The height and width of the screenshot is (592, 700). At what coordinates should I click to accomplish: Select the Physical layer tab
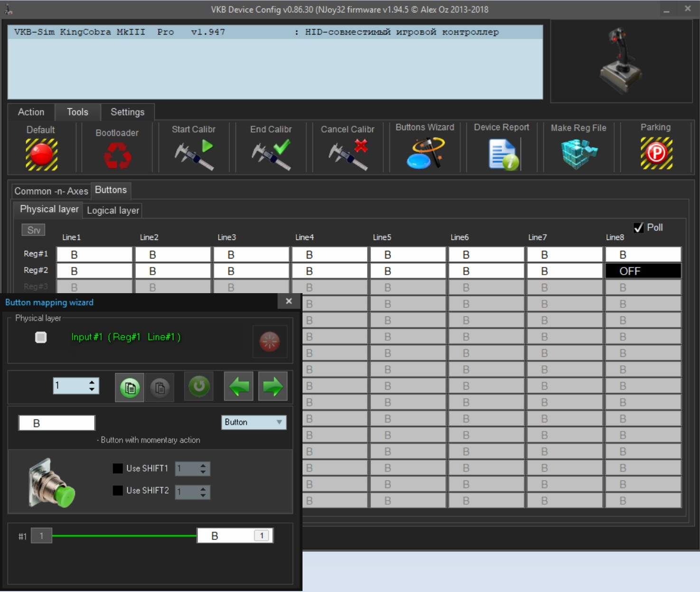(x=49, y=209)
